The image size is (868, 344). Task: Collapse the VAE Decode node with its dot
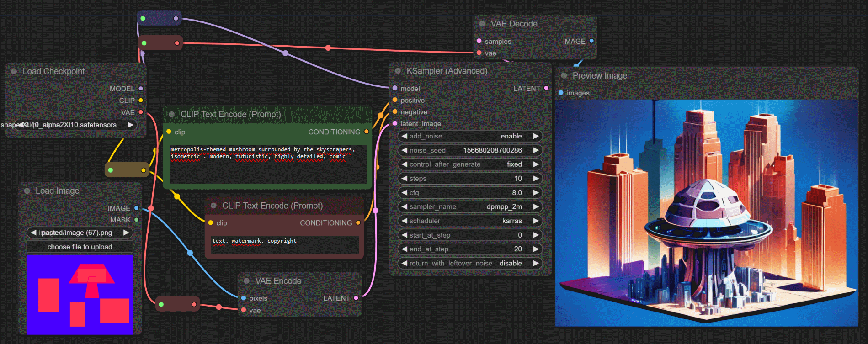point(482,24)
